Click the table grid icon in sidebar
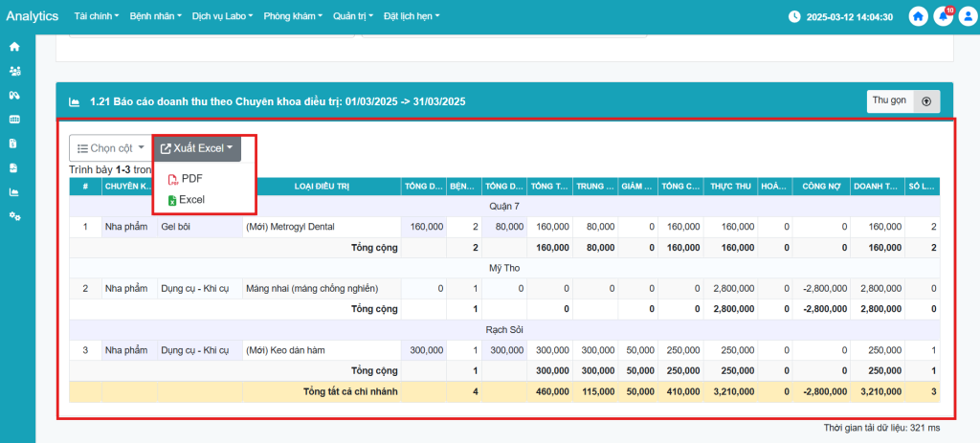The height and width of the screenshot is (443, 980). click(x=14, y=120)
